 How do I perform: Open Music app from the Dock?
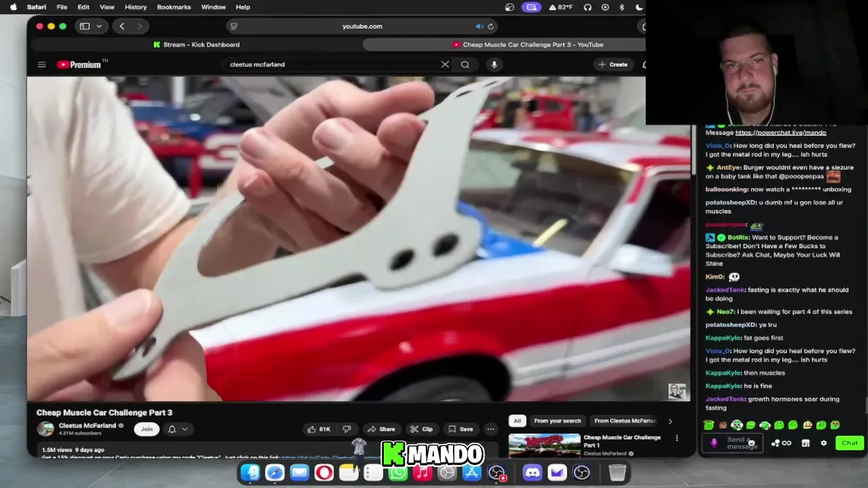[422, 472]
